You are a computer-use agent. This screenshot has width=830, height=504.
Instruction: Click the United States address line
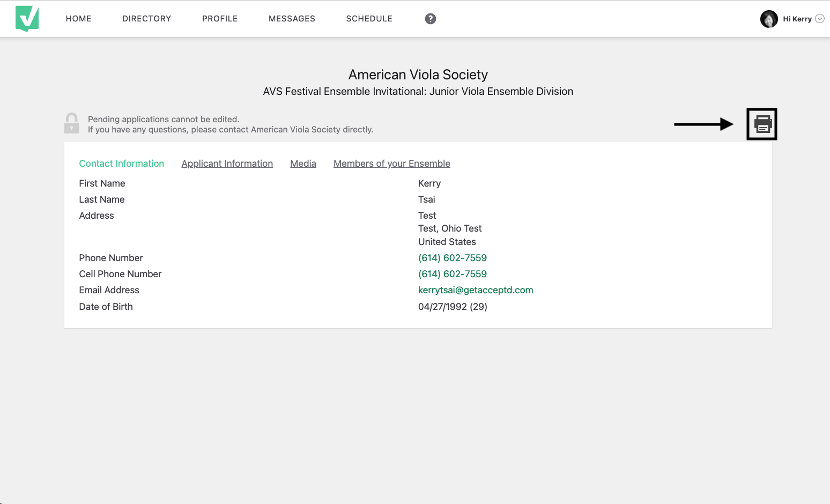(447, 242)
